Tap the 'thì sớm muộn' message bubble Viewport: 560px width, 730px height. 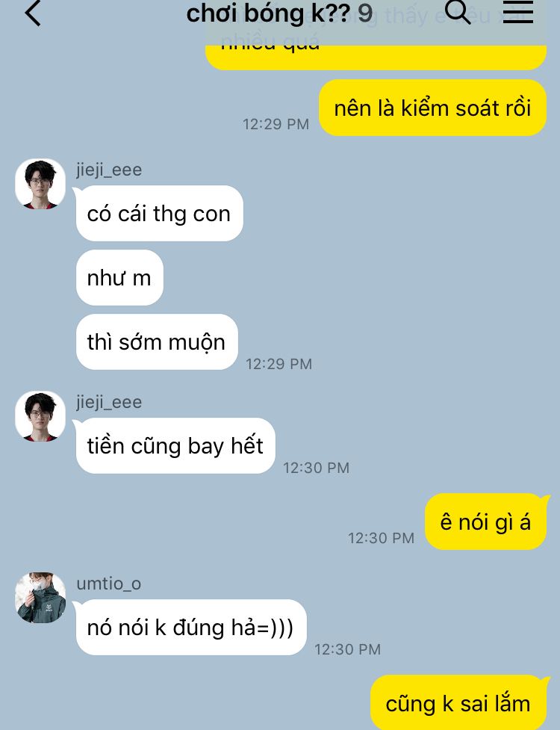click(x=157, y=341)
